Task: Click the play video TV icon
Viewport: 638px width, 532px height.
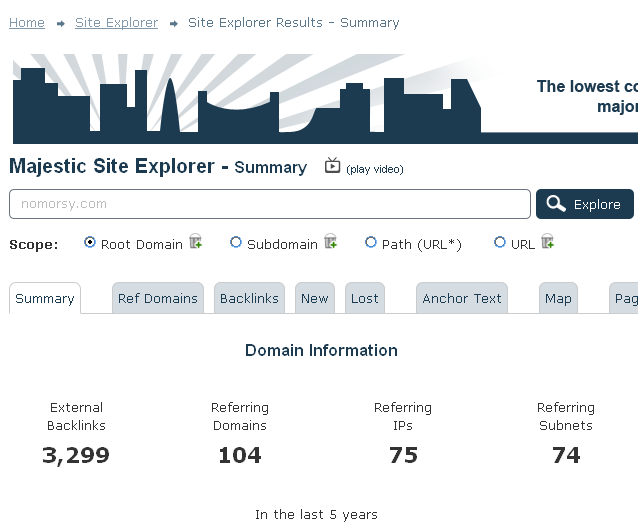Action: 333,166
